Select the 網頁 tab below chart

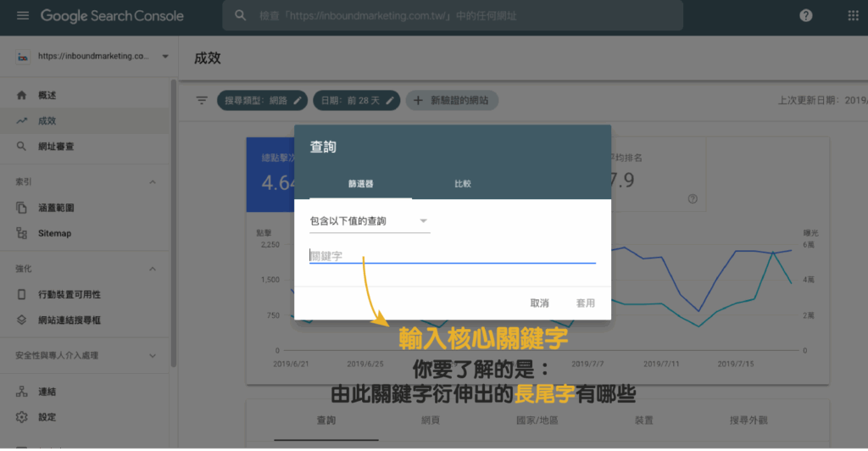pyautogui.click(x=430, y=420)
